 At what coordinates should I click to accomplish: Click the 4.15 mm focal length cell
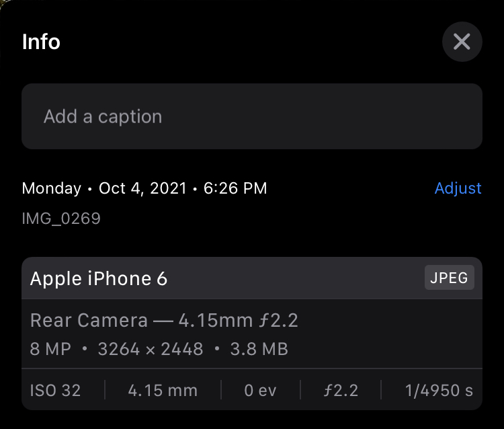163,391
